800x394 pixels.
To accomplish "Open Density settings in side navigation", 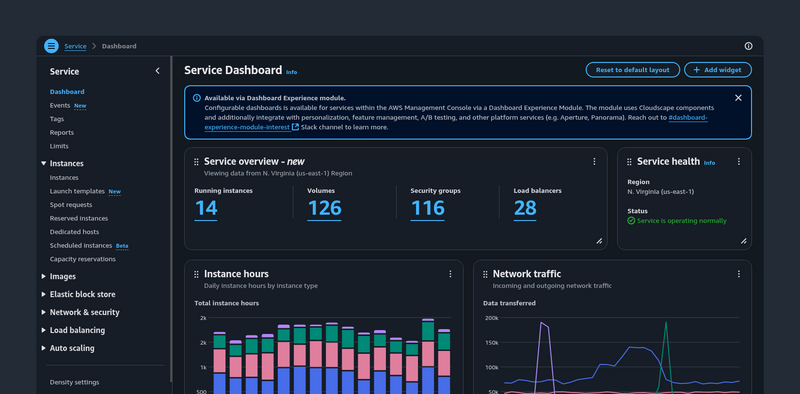I will 74,382.
